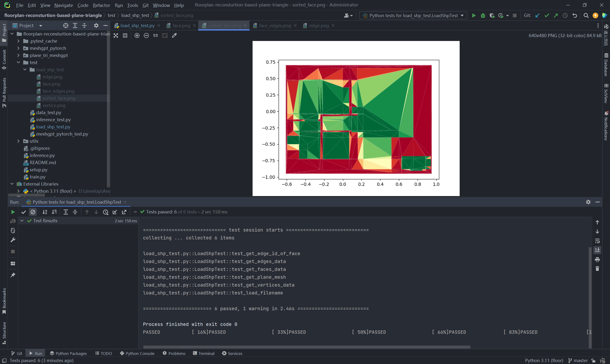Open Git history clock icon
This screenshot has height=364, width=610.
pos(565,15)
